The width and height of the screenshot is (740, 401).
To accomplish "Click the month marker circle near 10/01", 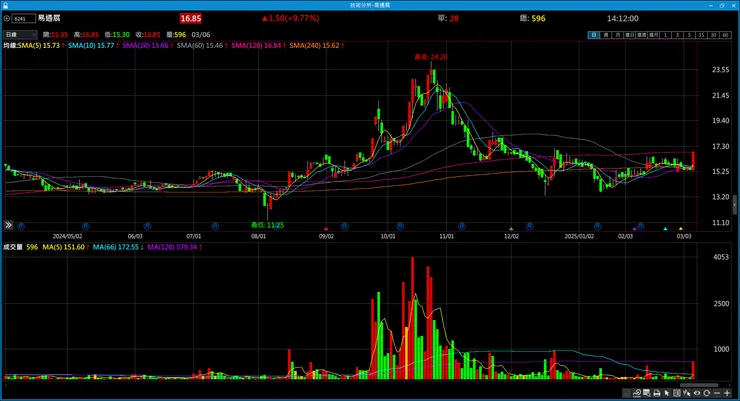I will [x=400, y=226].
